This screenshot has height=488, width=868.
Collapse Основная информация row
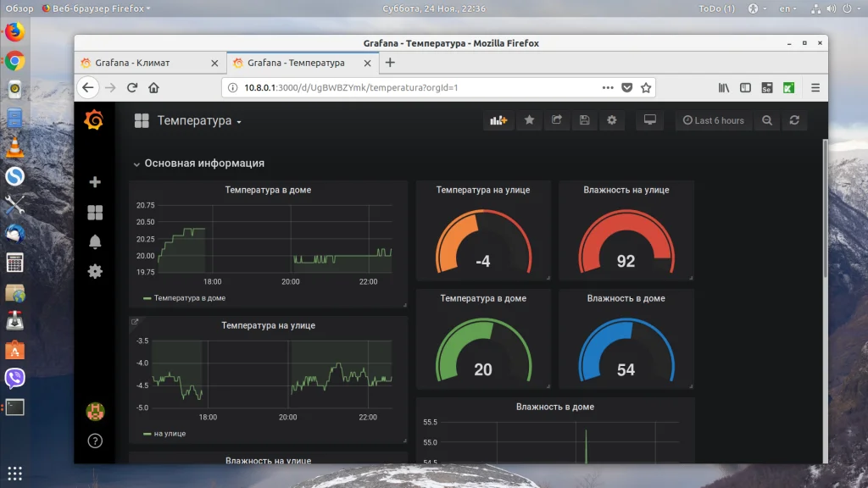click(x=198, y=164)
